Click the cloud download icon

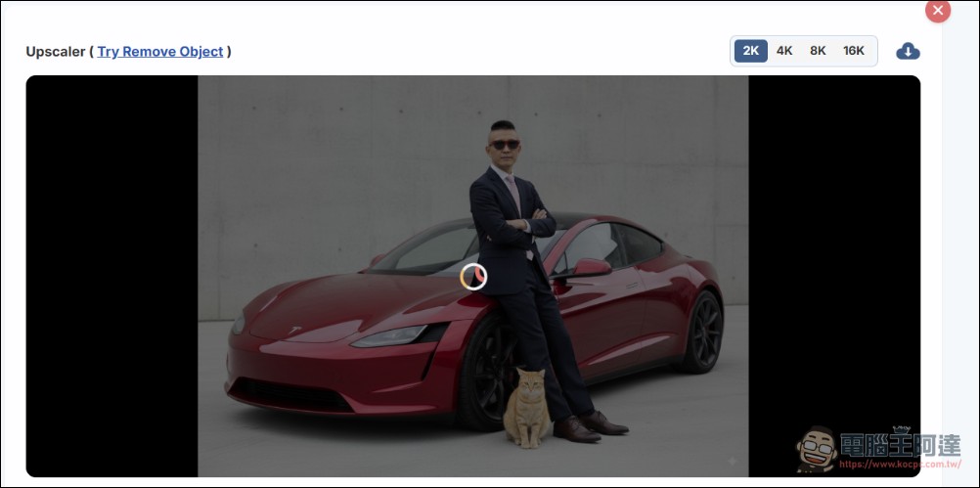click(908, 51)
